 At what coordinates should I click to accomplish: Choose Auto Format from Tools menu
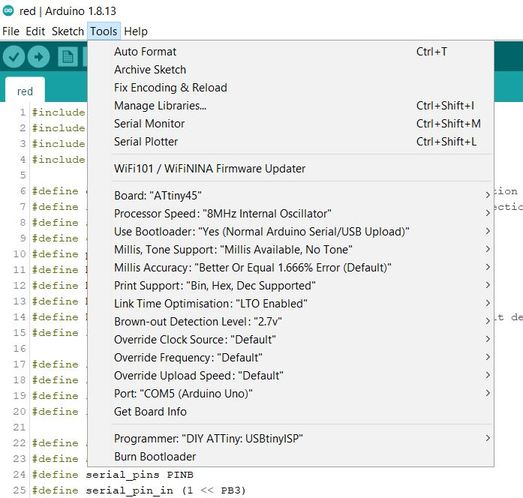(x=291, y=52)
